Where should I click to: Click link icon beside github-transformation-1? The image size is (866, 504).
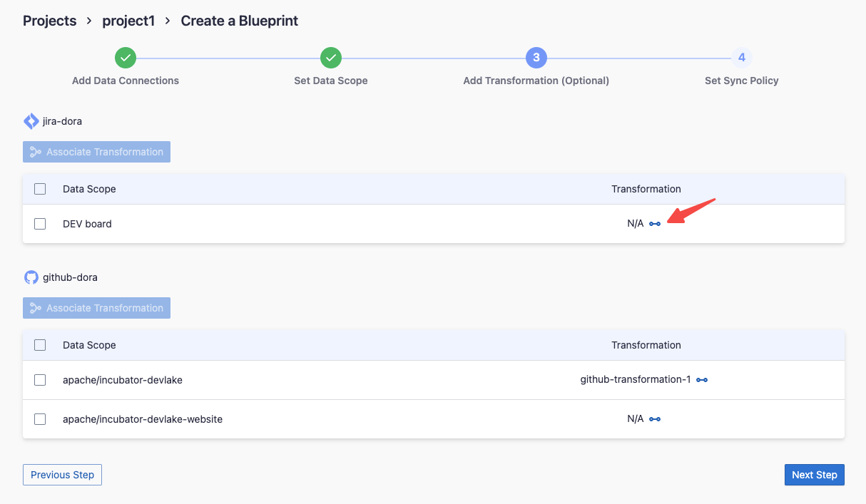(x=702, y=380)
